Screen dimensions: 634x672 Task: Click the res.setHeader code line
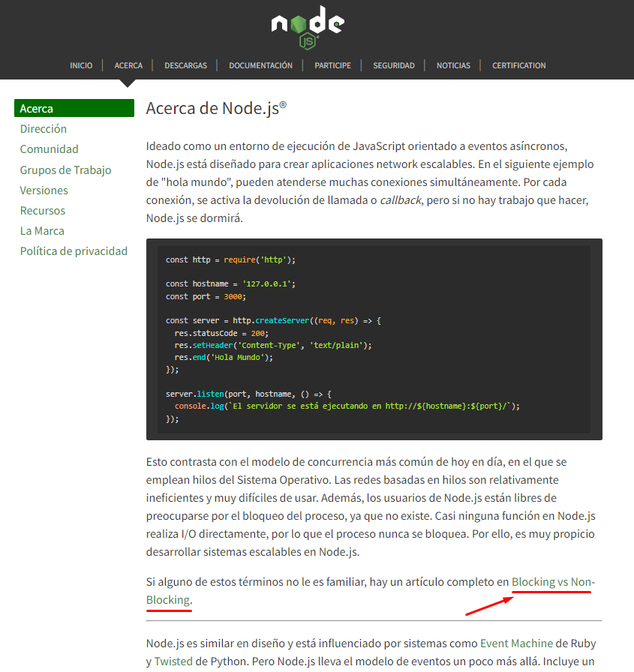point(273,345)
